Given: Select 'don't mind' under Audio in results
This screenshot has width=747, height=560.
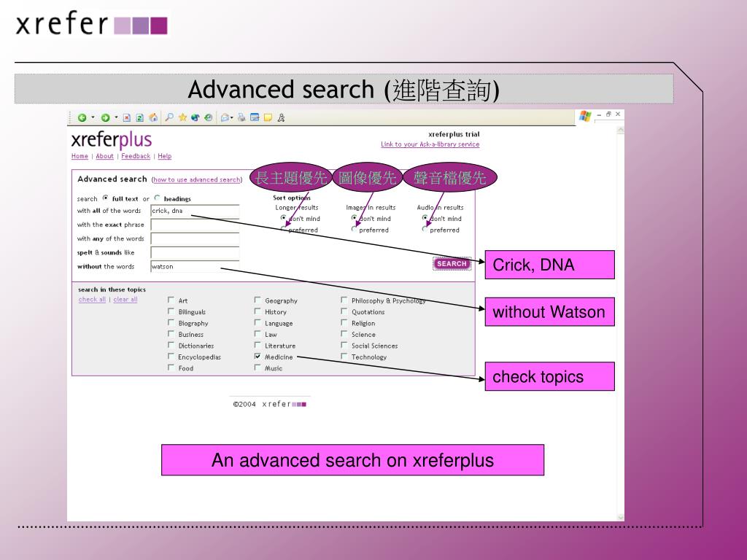Looking at the screenshot, I should pos(425,217).
